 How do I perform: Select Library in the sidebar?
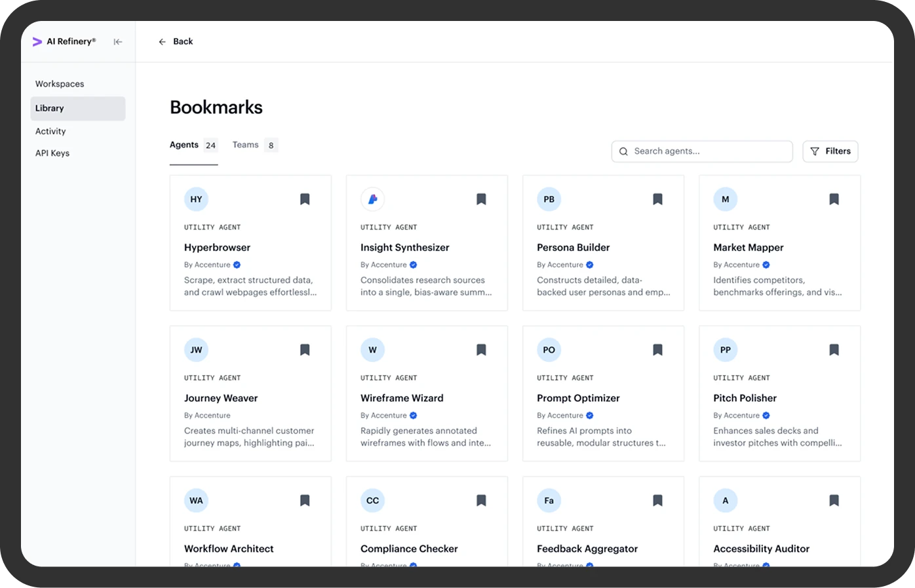point(78,109)
